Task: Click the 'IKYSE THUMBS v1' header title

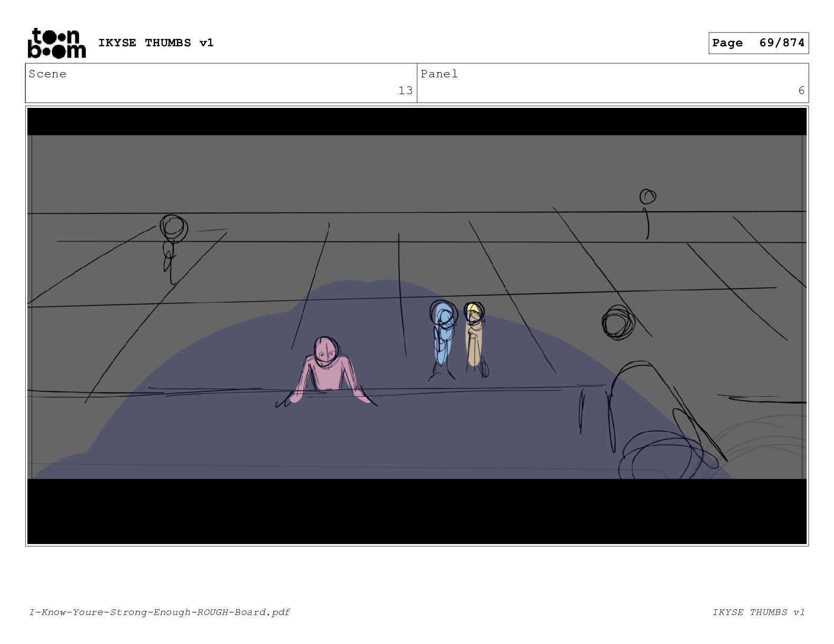Action: point(156,43)
